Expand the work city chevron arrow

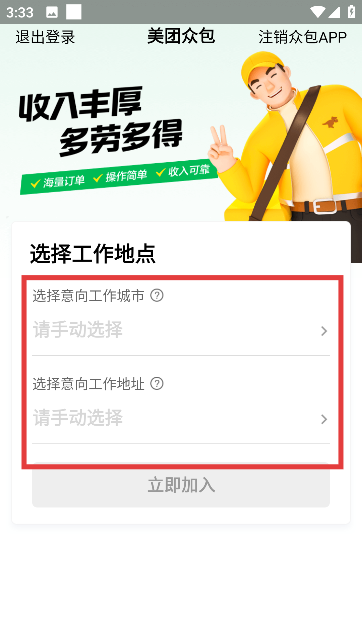[x=324, y=331]
